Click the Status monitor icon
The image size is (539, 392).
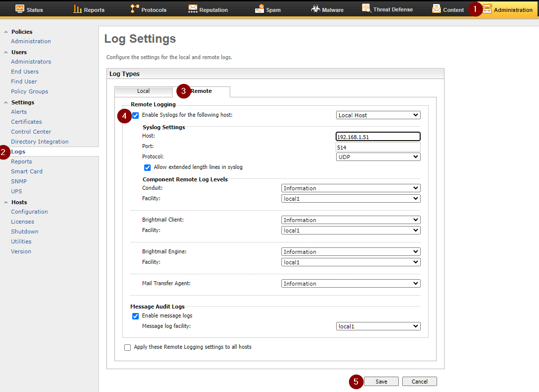19,9
